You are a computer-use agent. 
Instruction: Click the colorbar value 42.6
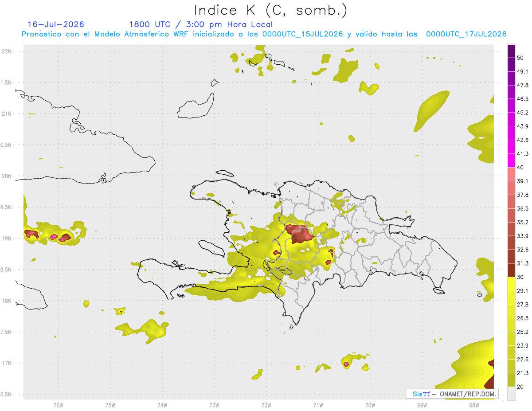pos(523,140)
